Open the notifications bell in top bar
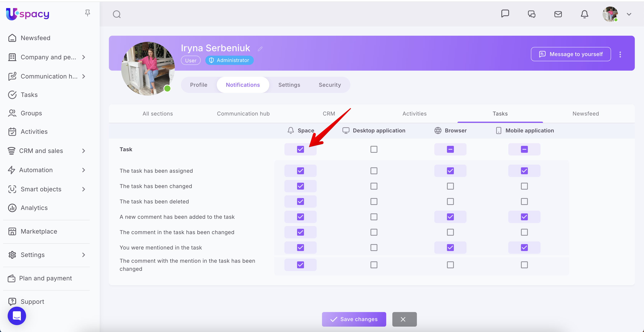The image size is (644, 332). point(584,14)
